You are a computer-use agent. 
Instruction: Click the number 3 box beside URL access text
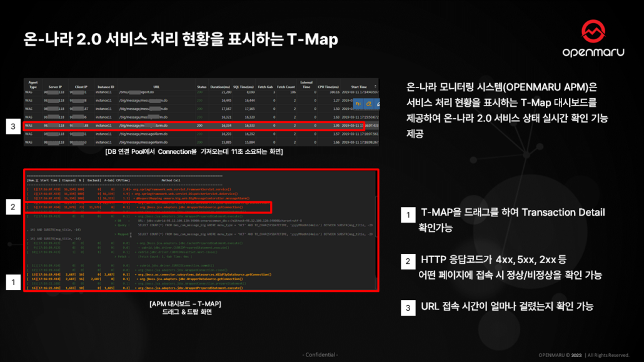tap(407, 307)
